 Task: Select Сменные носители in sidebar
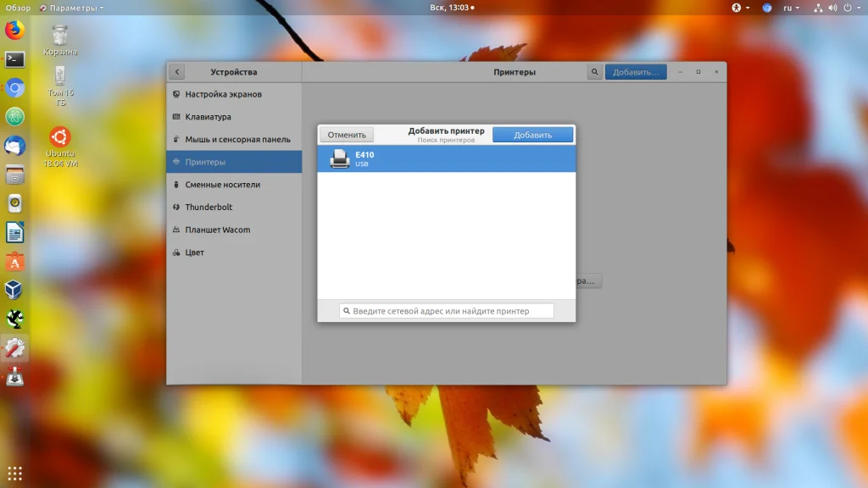tap(234, 184)
